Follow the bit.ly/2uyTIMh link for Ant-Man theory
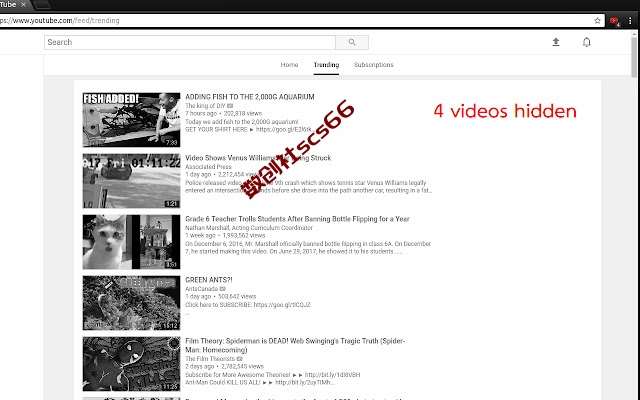The width and height of the screenshot is (640, 400). click(304, 382)
